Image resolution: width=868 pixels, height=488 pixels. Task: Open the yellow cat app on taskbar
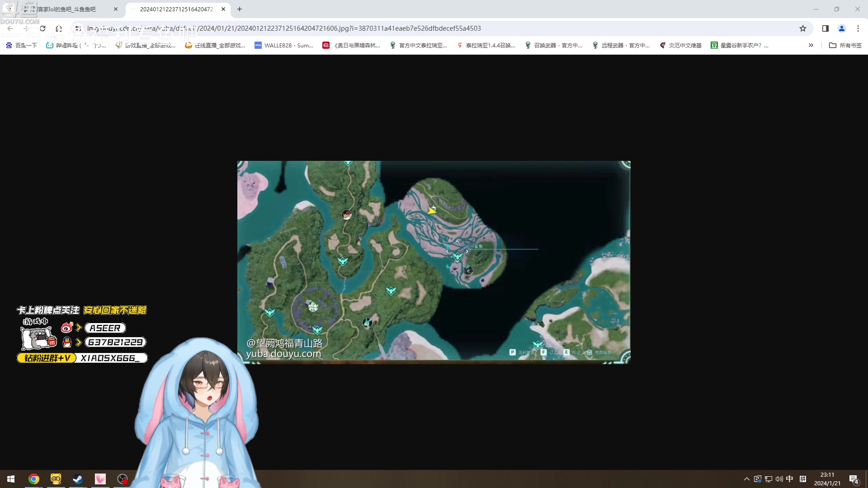[x=56, y=479]
